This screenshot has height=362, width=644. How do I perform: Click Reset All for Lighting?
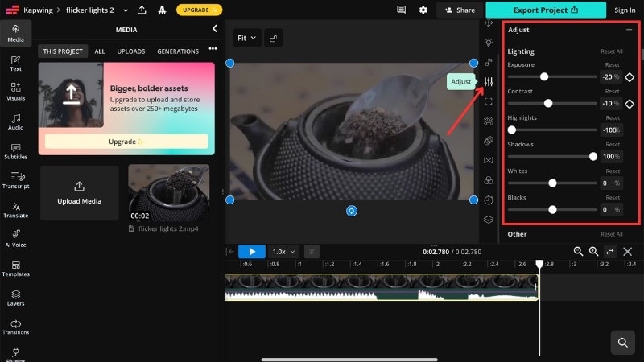coord(612,51)
